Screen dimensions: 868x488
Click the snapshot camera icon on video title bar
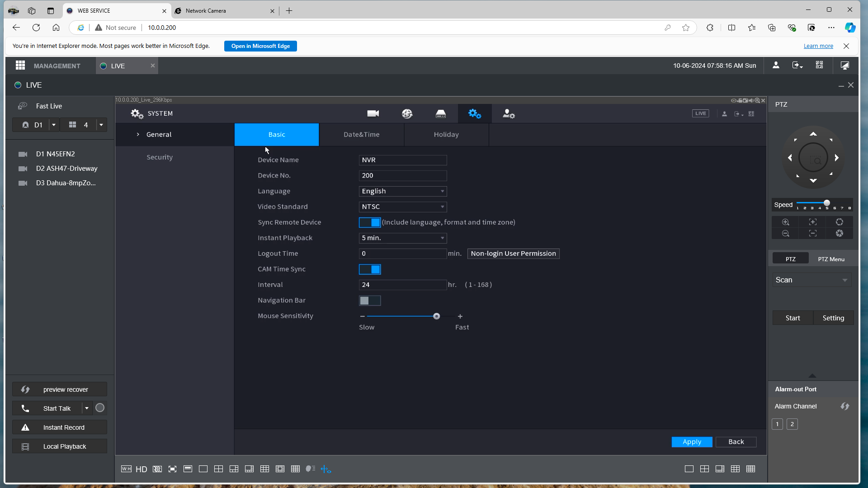pos(745,100)
